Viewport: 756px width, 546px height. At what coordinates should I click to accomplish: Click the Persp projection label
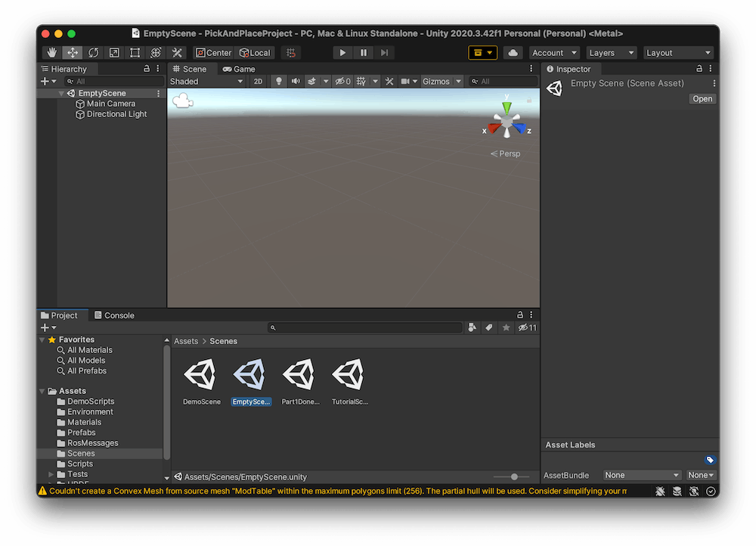pos(510,154)
